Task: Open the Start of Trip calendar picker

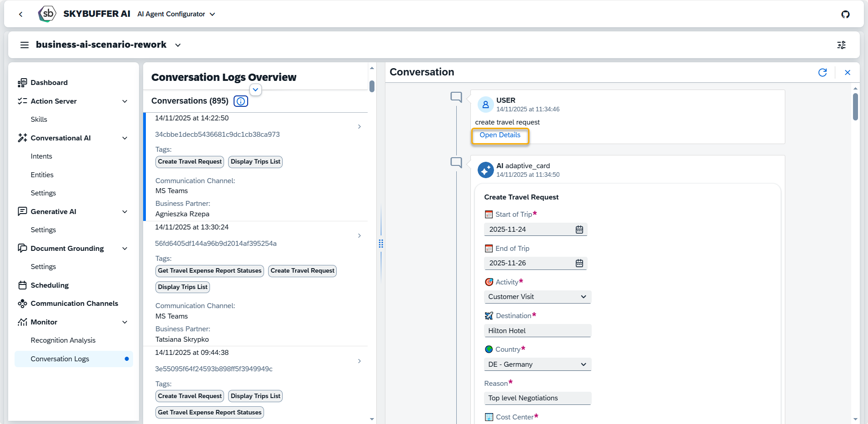Action: pyautogui.click(x=579, y=229)
